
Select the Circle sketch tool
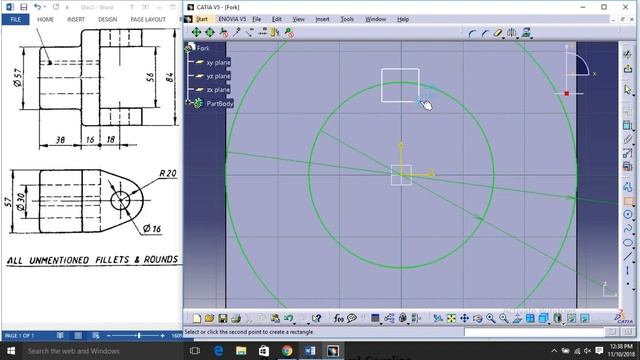click(x=628, y=214)
